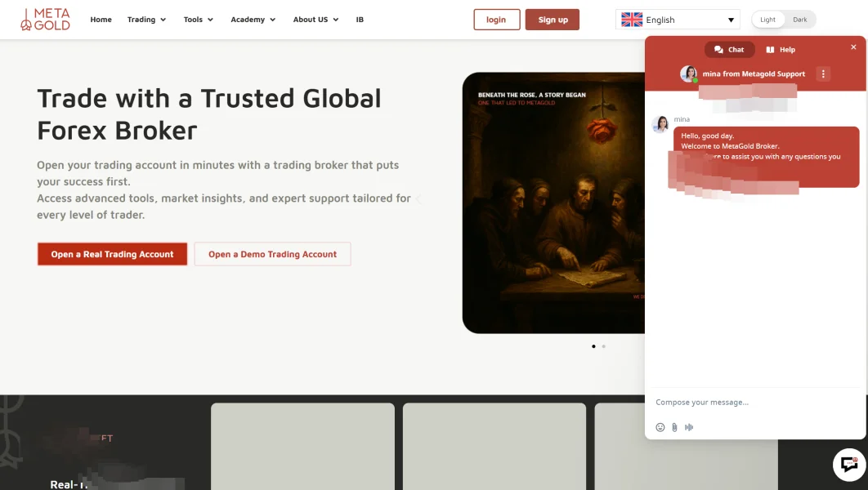868x490 pixels.
Task: Expand the Academy dropdown menu
Action: tap(253, 20)
